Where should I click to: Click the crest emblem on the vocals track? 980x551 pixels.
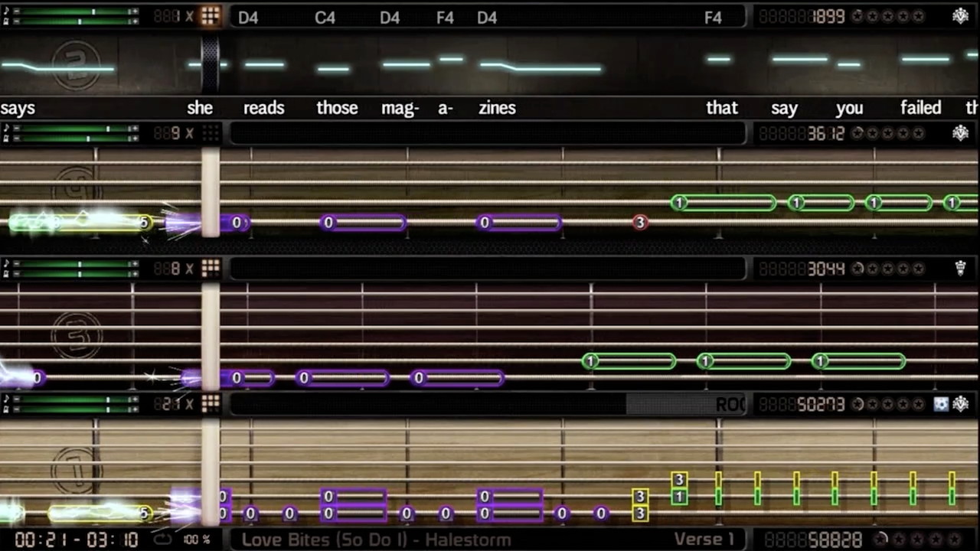tap(960, 16)
